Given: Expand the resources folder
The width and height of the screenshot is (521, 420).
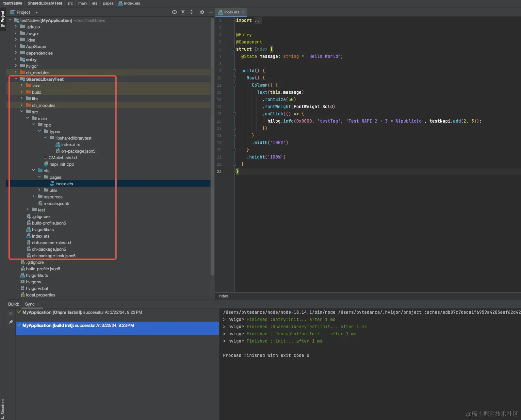Looking at the screenshot, I should (33, 197).
